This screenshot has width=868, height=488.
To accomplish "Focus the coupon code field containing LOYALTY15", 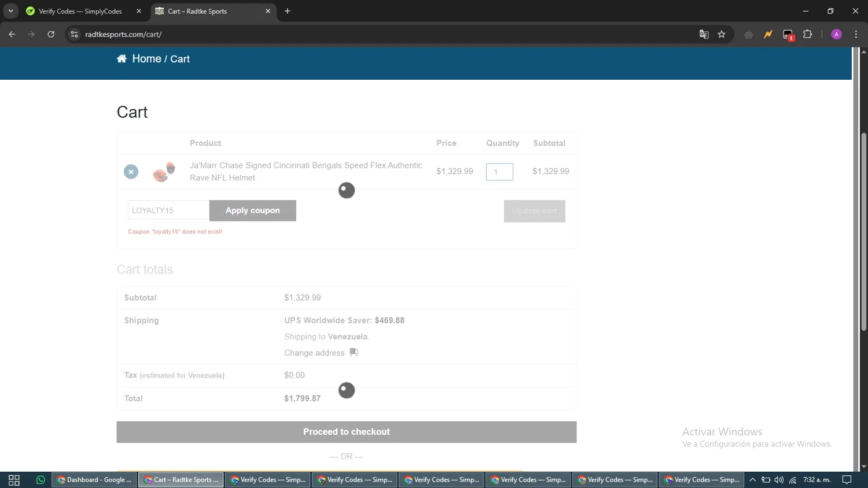I will (168, 210).
